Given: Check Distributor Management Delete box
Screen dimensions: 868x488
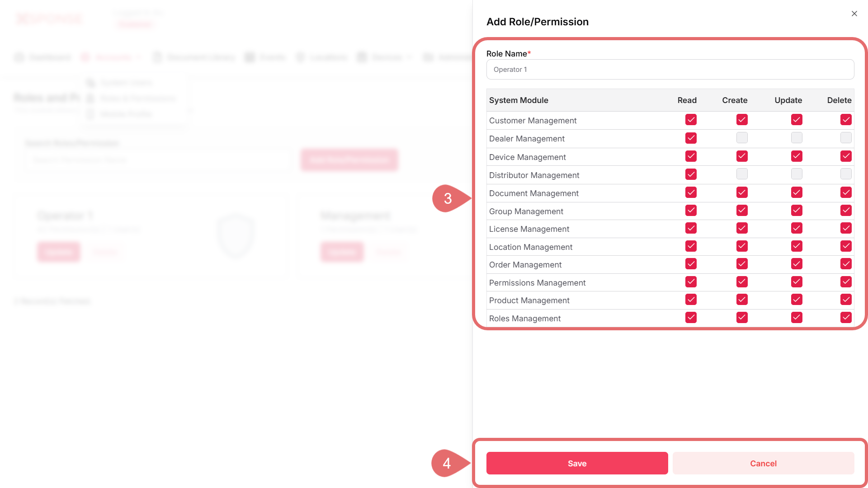Looking at the screenshot, I should pyautogui.click(x=846, y=174).
